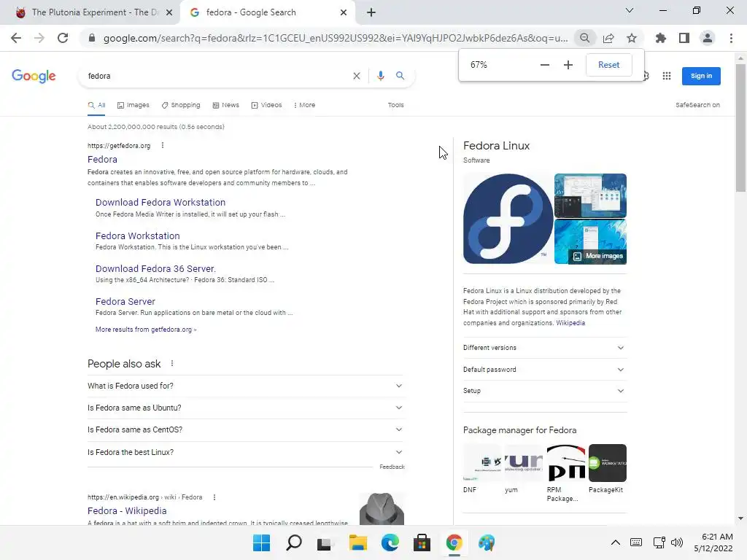747x560 pixels.
Task: Open the Fedora - Wikipedia result
Action: tap(127, 510)
